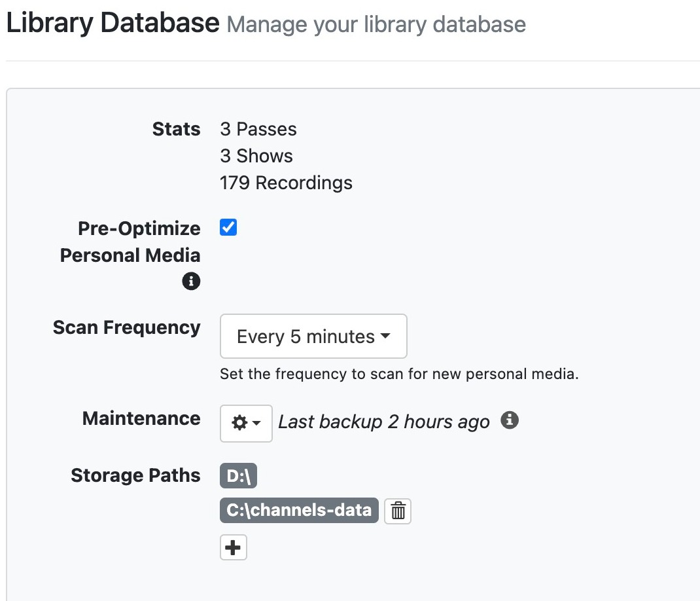The height and width of the screenshot is (601, 700).
Task: Toggle the Pre-Optimize Personal Media checkbox
Action: click(x=228, y=228)
